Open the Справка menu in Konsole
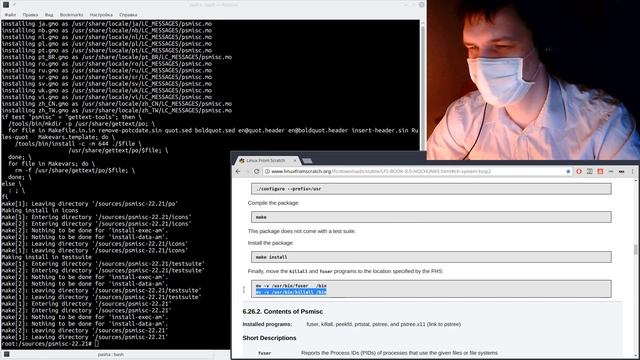 click(x=128, y=15)
